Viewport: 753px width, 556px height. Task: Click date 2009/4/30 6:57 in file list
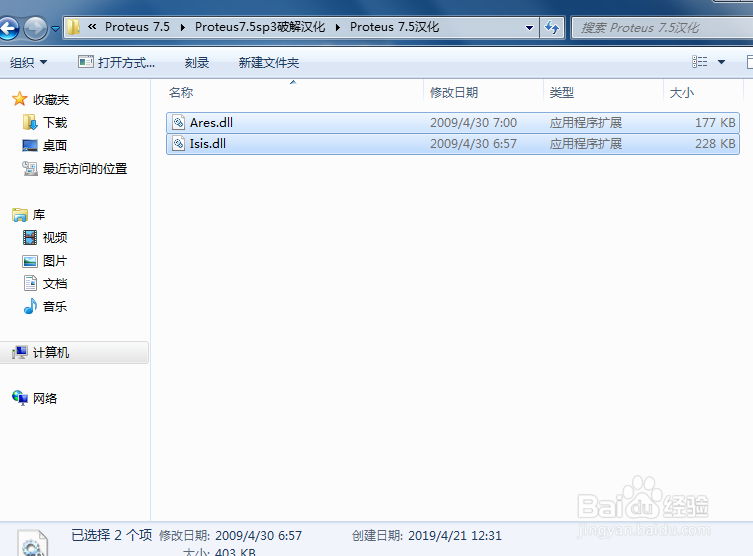pos(474,144)
